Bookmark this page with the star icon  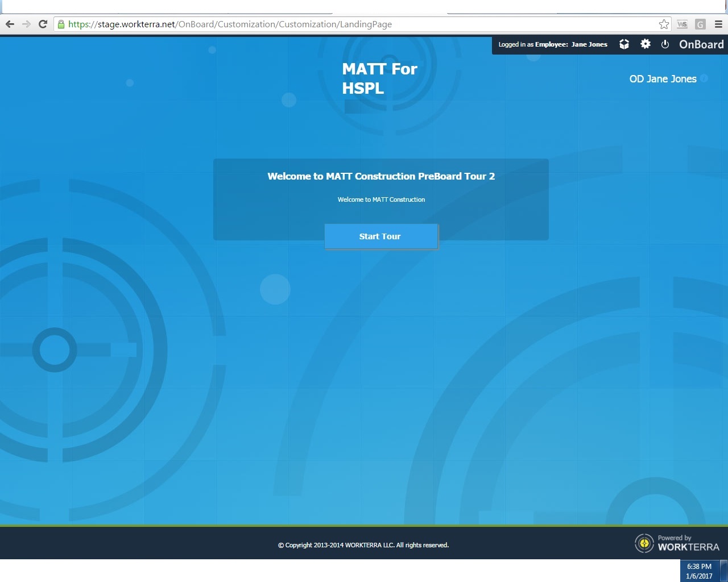point(664,24)
